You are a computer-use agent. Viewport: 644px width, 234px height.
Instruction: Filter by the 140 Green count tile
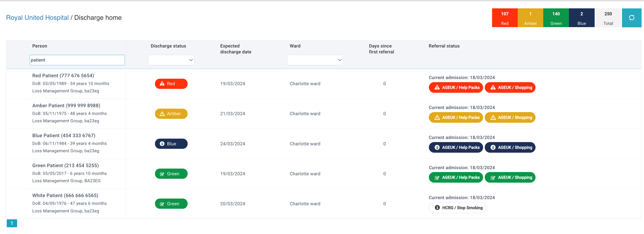pyautogui.click(x=556, y=18)
